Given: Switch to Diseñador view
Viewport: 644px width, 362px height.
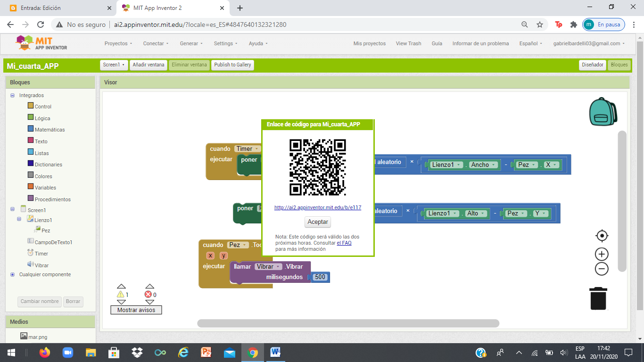Looking at the screenshot, I should click(x=593, y=65).
